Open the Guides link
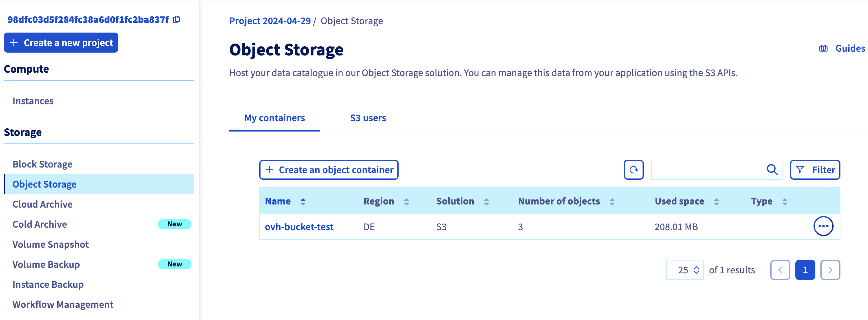 (850, 49)
